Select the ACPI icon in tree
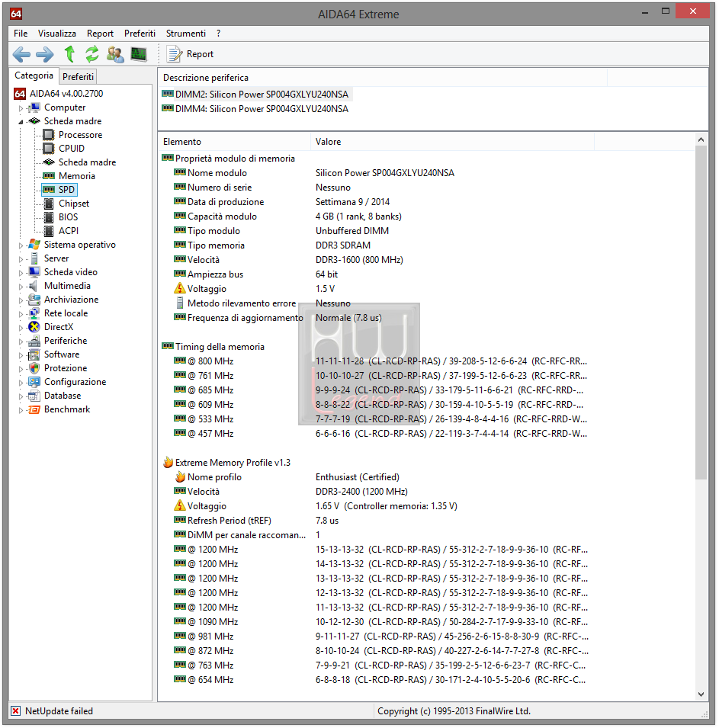 coord(49,231)
